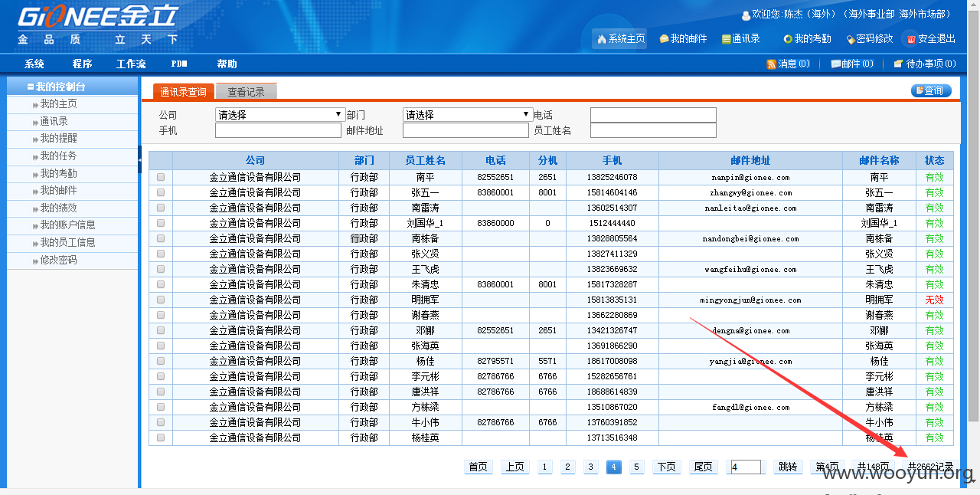The image size is (980, 495).
Task: Click the user avatar icon beside 欢迎您
Action: (x=746, y=15)
